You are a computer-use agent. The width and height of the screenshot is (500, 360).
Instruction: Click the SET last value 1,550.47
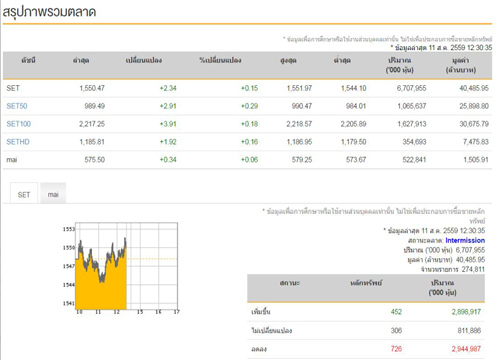click(x=92, y=88)
